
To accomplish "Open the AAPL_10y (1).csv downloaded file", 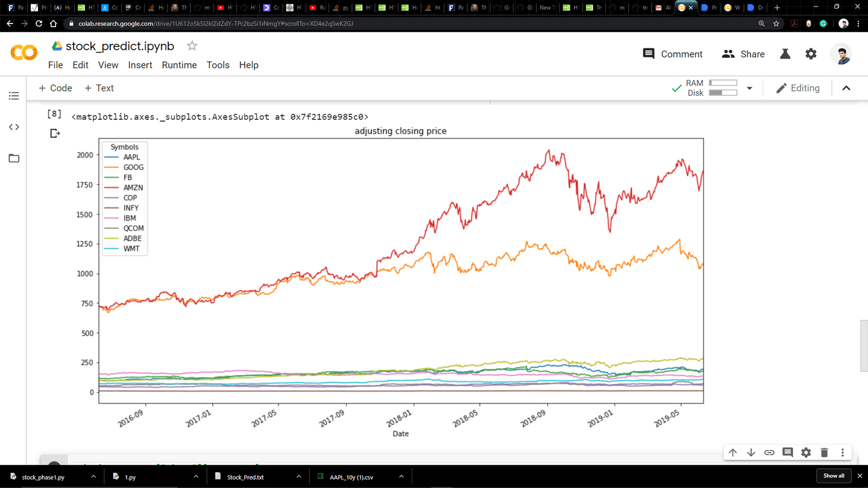I will coord(351,477).
